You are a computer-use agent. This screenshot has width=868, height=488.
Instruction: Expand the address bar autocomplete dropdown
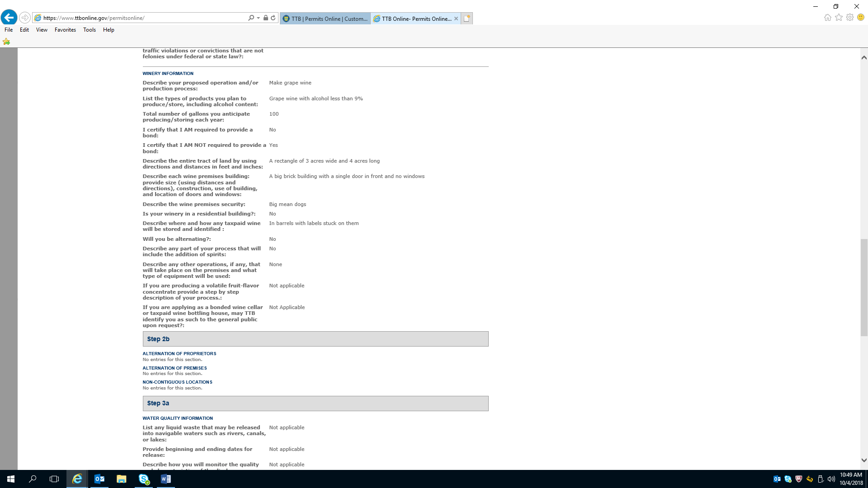pos(258,18)
